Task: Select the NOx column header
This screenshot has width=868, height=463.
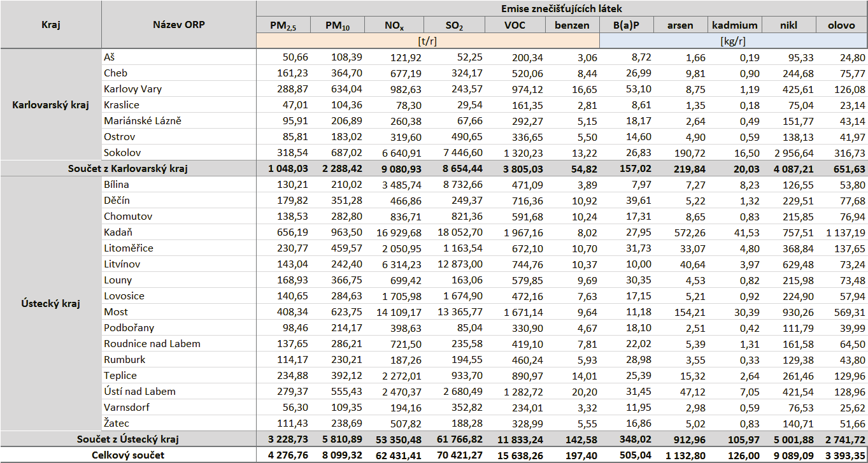Action: coord(394,25)
